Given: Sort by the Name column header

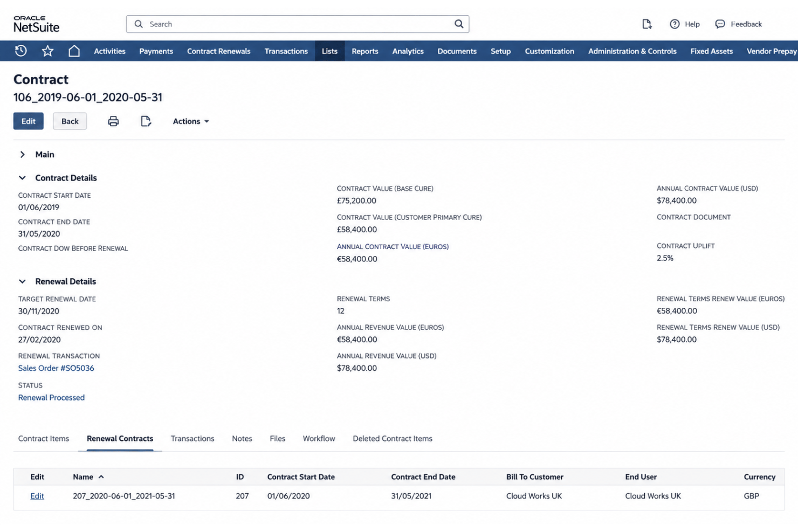Looking at the screenshot, I should [83, 476].
